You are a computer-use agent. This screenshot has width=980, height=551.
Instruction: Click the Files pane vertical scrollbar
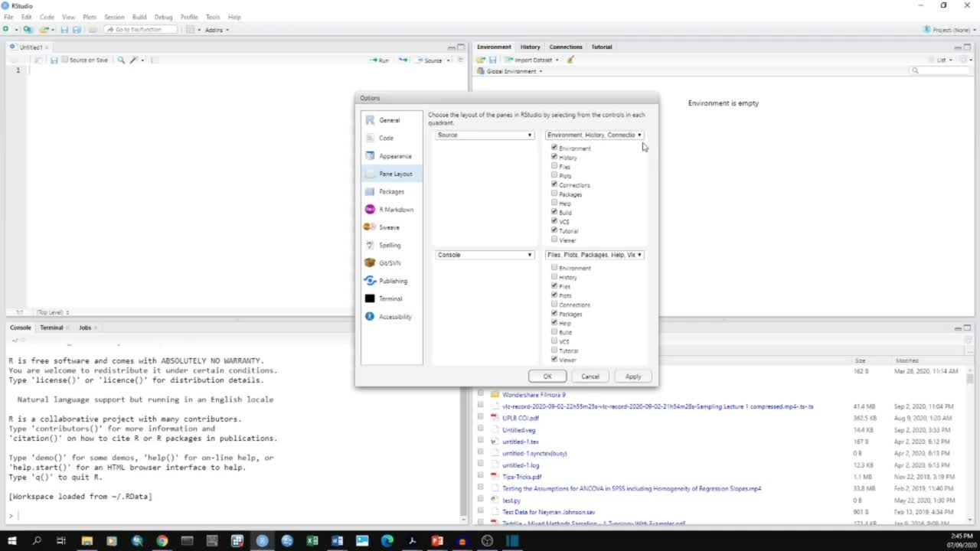coord(971,444)
